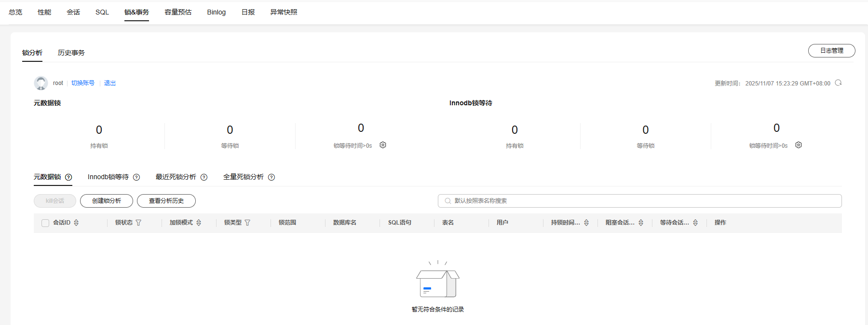Image resolution: width=868 pixels, height=325 pixels.
Task: Click help icon next to 全量死锁分析 tab
Action: tap(271, 177)
